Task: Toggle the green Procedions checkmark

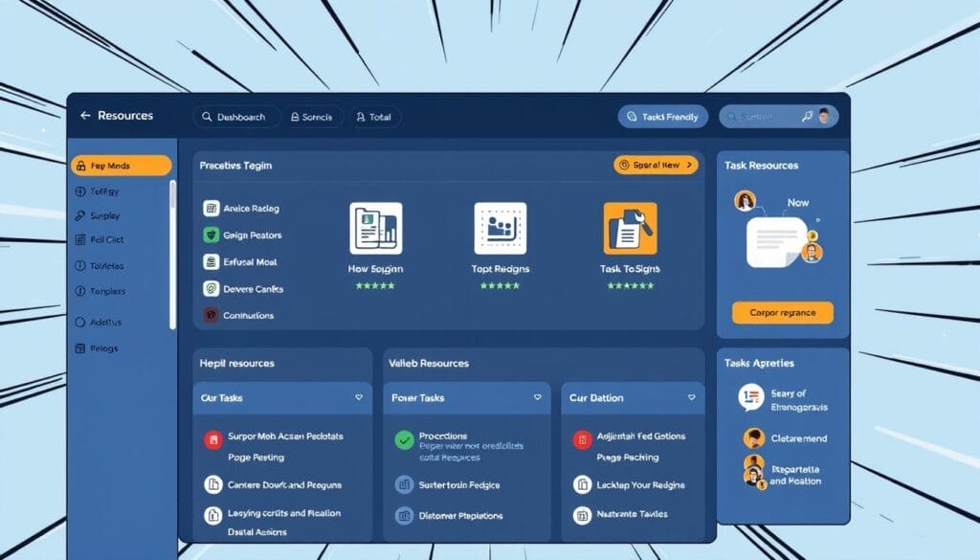Action: coord(405,440)
